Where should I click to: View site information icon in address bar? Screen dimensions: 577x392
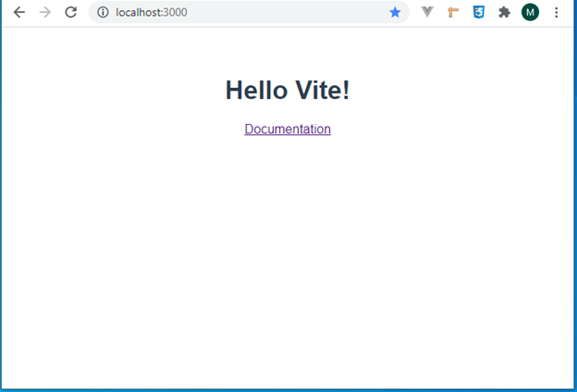click(103, 12)
